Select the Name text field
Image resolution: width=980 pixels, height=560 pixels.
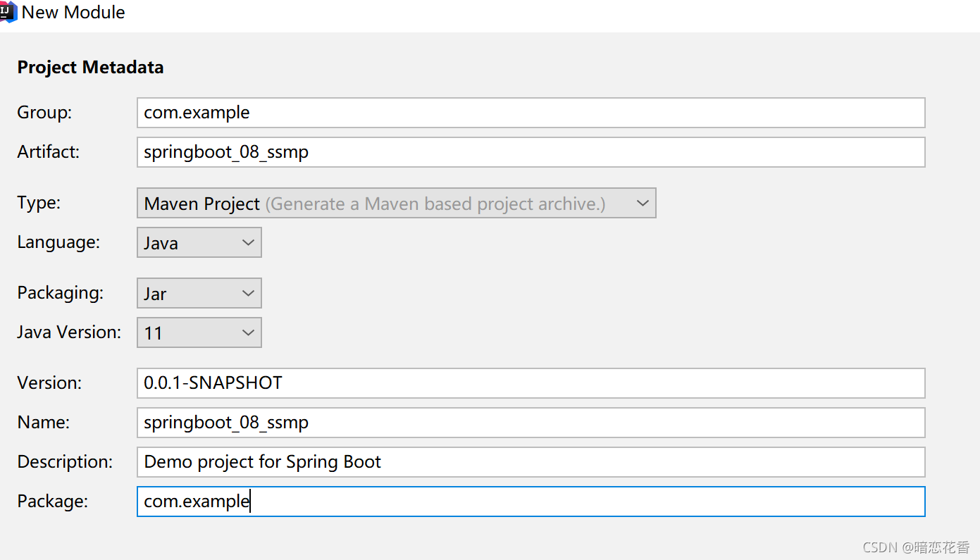pos(530,423)
